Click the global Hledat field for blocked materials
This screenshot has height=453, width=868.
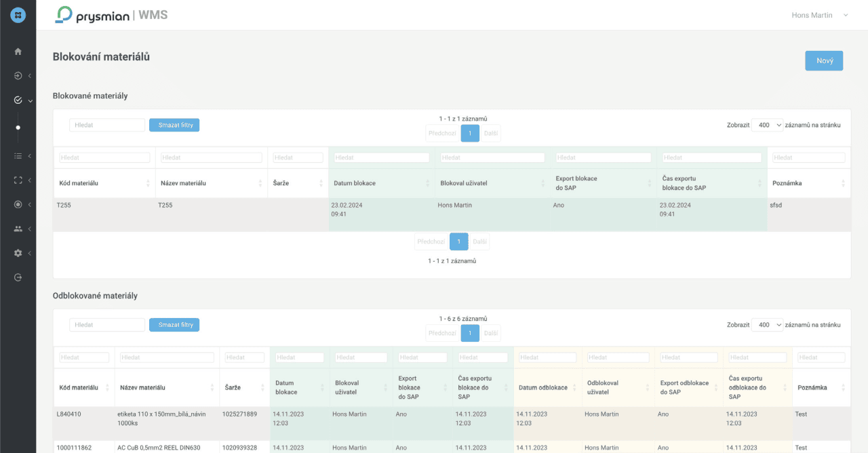point(107,125)
